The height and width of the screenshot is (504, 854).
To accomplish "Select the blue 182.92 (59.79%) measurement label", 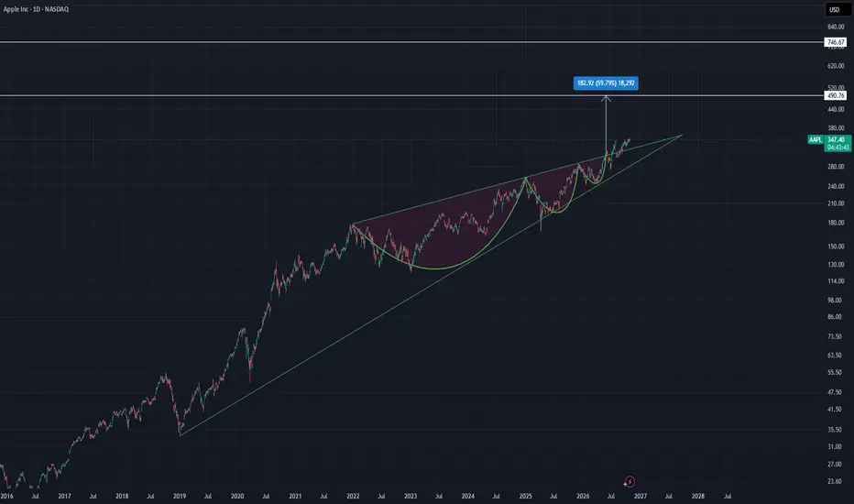I will [606, 82].
